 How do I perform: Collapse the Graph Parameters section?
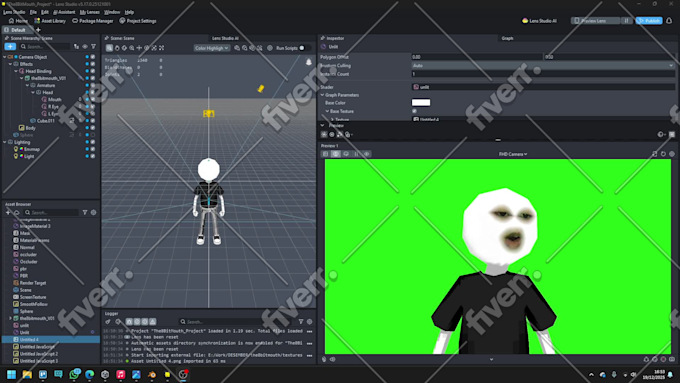(x=322, y=95)
